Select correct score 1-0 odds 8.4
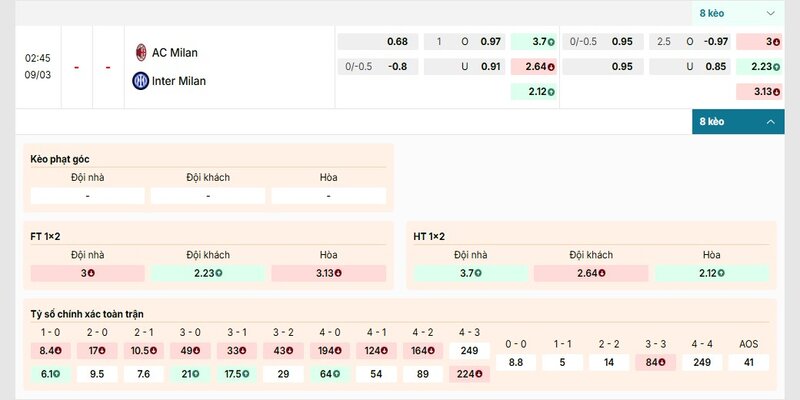Viewport: 800px width, 400px height. (51, 351)
